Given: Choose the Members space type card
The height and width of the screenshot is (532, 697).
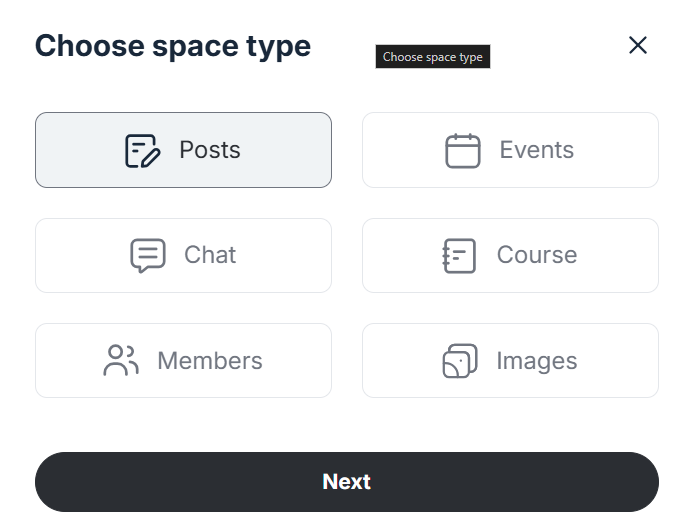Looking at the screenshot, I should 183,360.
